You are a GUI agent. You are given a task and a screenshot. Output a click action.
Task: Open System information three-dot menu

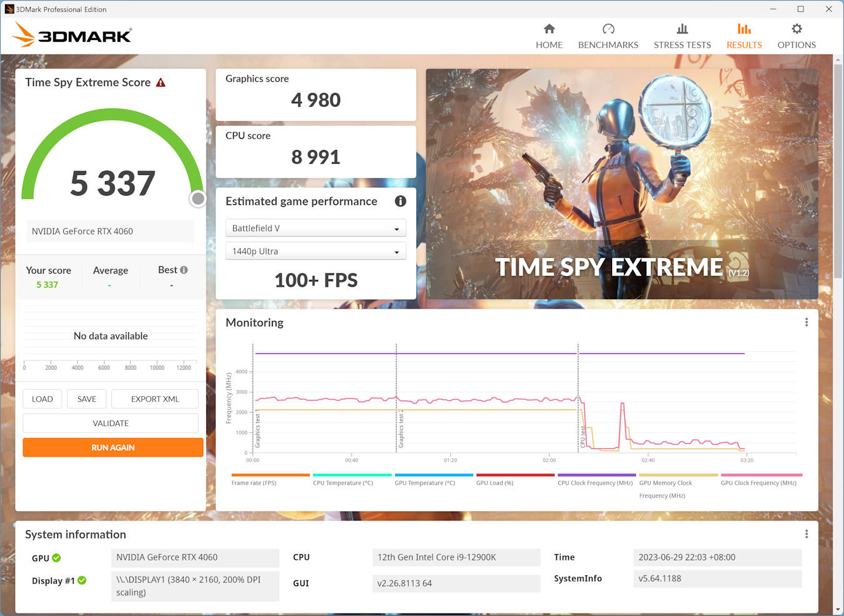(x=806, y=534)
